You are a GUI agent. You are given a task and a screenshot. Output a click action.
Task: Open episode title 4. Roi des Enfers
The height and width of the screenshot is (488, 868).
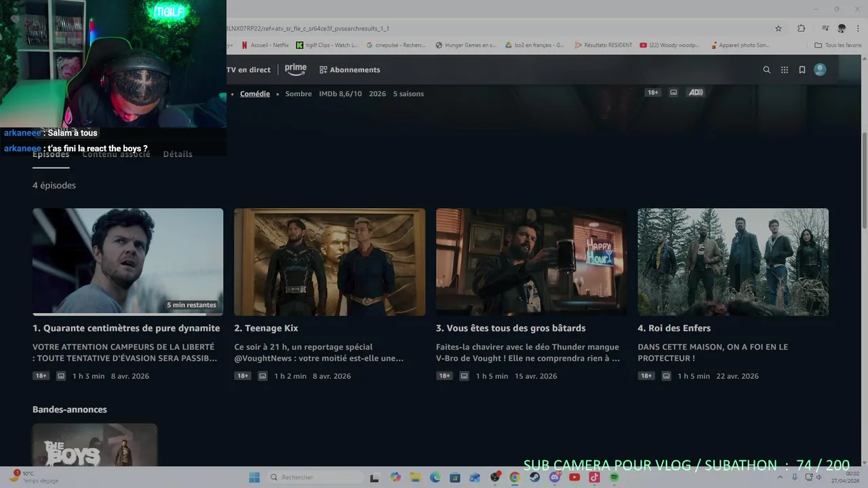click(x=674, y=328)
